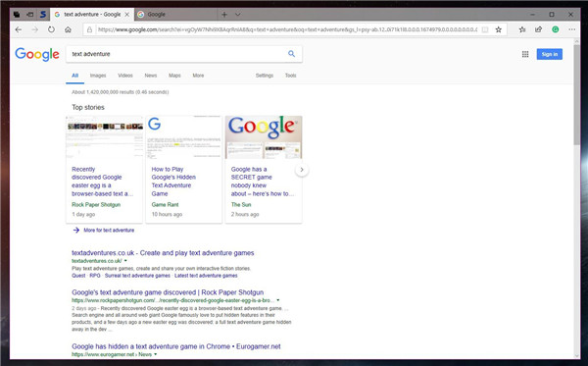Open Eurogamer.net hidden text adventure result
The width and height of the screenshot is (588, 366).
(x=175, y=346)
